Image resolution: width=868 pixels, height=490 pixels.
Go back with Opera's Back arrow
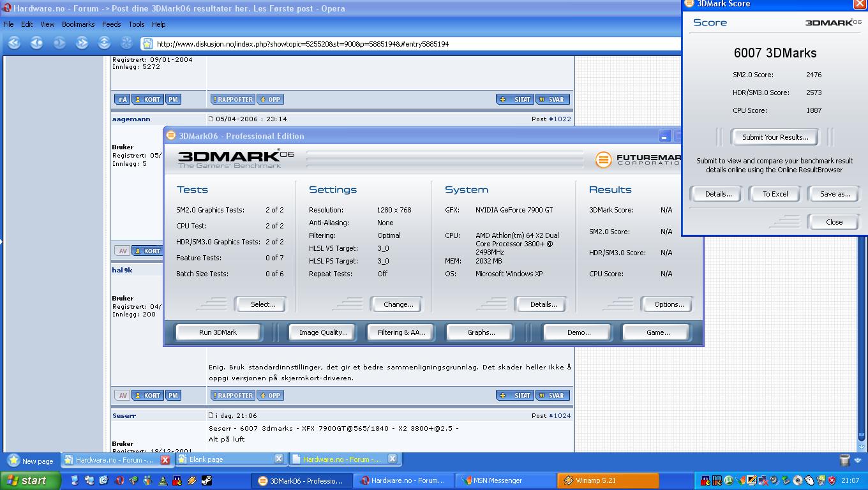(x=36, y=43)
